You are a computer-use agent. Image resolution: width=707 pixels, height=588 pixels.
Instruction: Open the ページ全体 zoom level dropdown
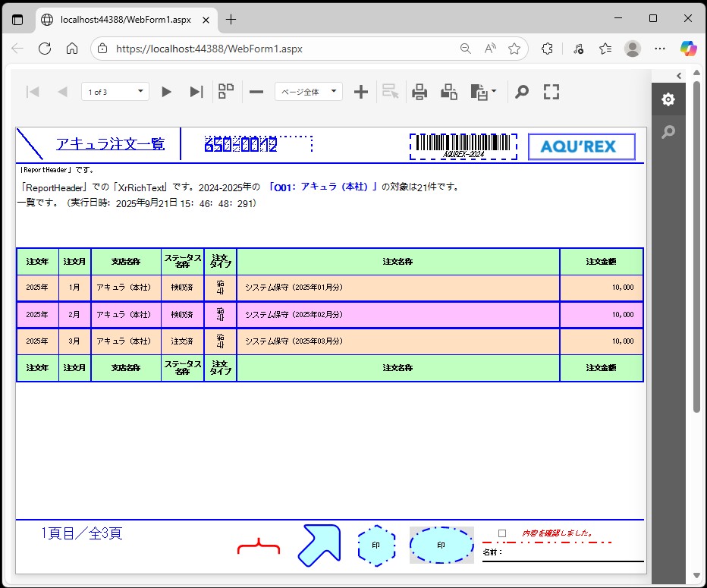pyautogui.click(x=308, y=92)
